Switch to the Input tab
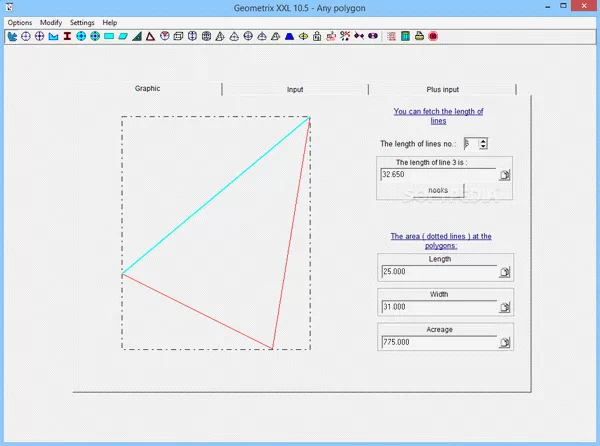The height and width of the screenshot is (446, 600). pos(295,90)
